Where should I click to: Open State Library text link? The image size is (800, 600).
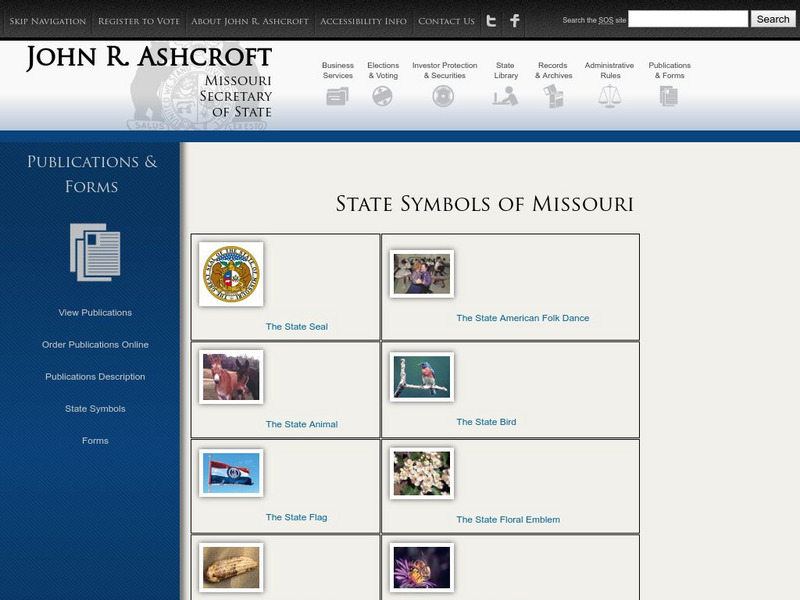(506, 70)
